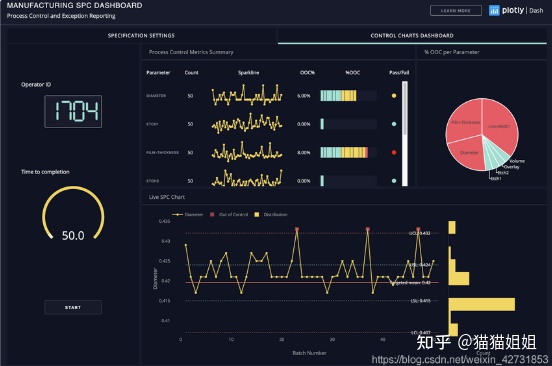Click the Volume label on the pie chart

click(x=517, y=161)
